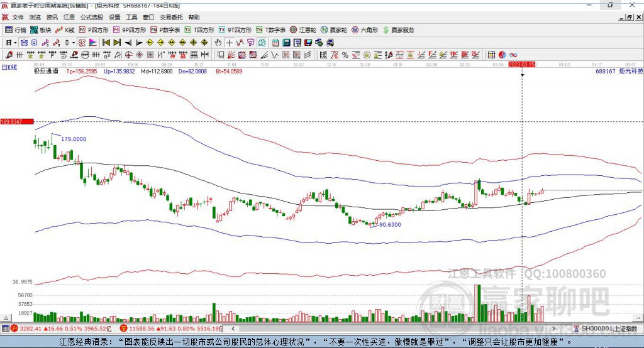Expand the 日 period dropdown
The height and width of the screenshot is (348, 644).
pyautogui.click(x=12, y=43)
